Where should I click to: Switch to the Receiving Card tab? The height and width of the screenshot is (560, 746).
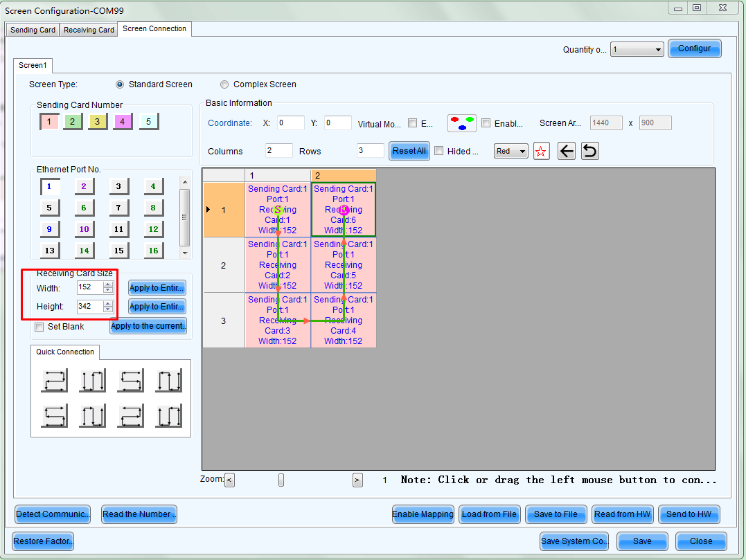pyautogui.click(x=89, y=30)
